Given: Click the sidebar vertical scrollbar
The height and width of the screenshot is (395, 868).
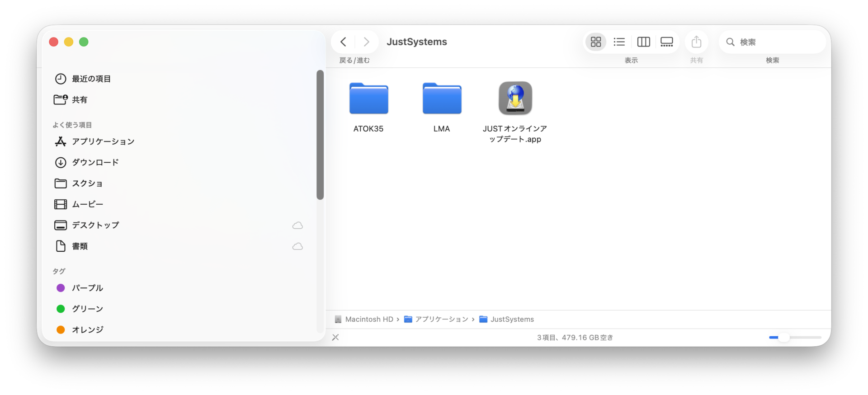Looking at the screenshot, I should [320, 135].
